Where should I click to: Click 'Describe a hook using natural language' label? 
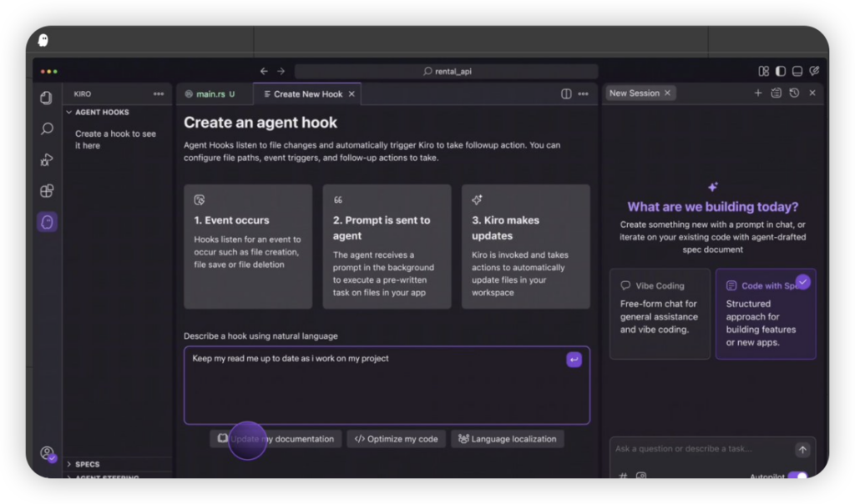[261, 335]
